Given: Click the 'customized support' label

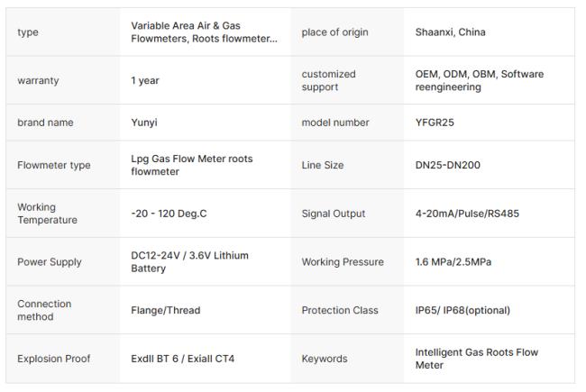Looking at the screenshot, I should pos(329,80).
